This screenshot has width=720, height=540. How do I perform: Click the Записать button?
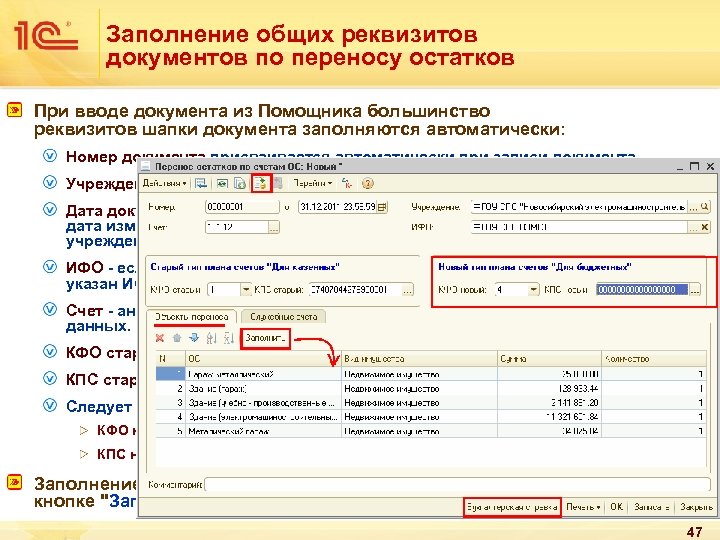click(x=651, y=507)
